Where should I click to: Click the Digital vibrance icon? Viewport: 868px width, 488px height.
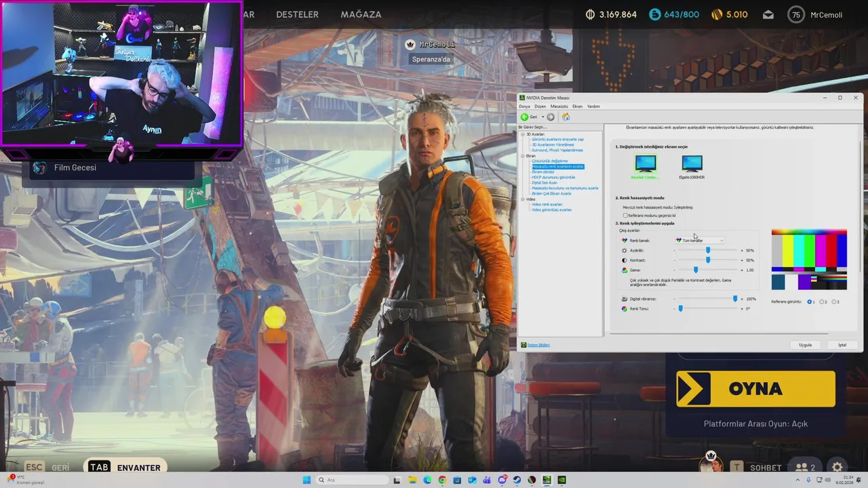coord(624,299)
